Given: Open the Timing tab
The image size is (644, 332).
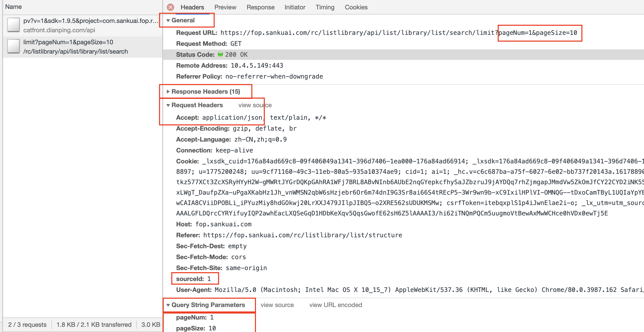Looking at the screenshot, I should click(325, 7).
